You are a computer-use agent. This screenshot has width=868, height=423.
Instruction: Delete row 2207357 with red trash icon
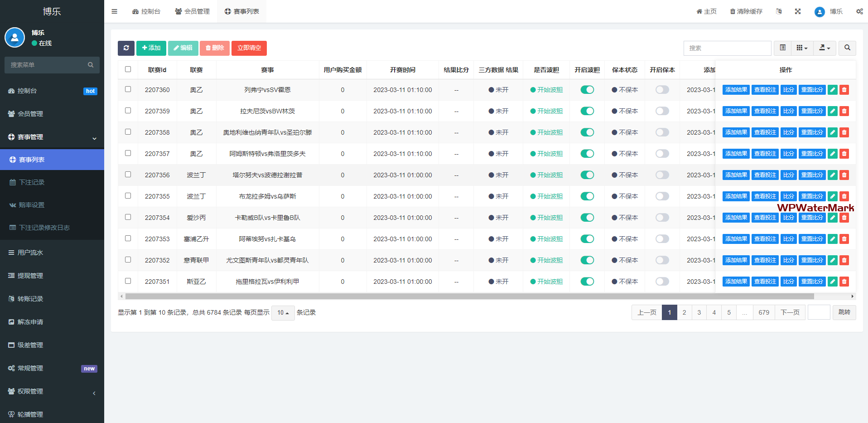coord(844,154)
